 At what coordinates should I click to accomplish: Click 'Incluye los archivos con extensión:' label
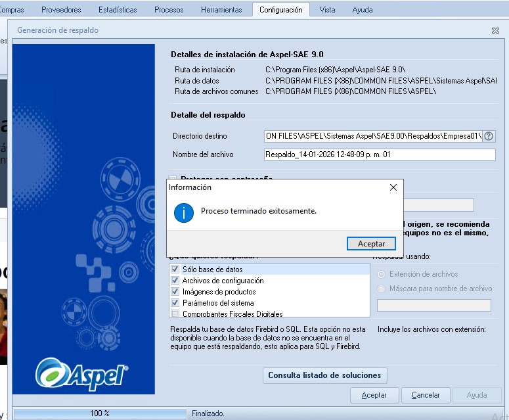pos(432,329)
